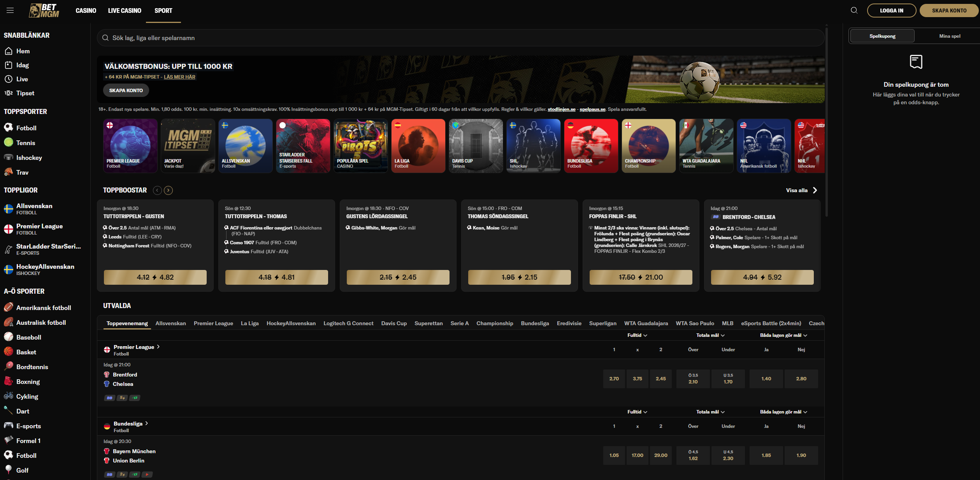Open Bundesliga chevron in Utvalda
The width and height of the screenshot is (980, 480).
tap(146, 423)
